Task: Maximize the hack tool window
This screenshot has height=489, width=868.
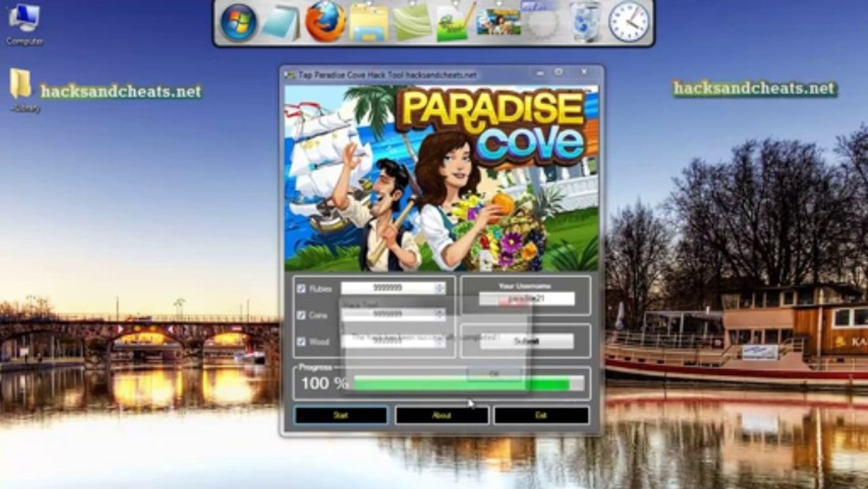Action: point(559,72)
